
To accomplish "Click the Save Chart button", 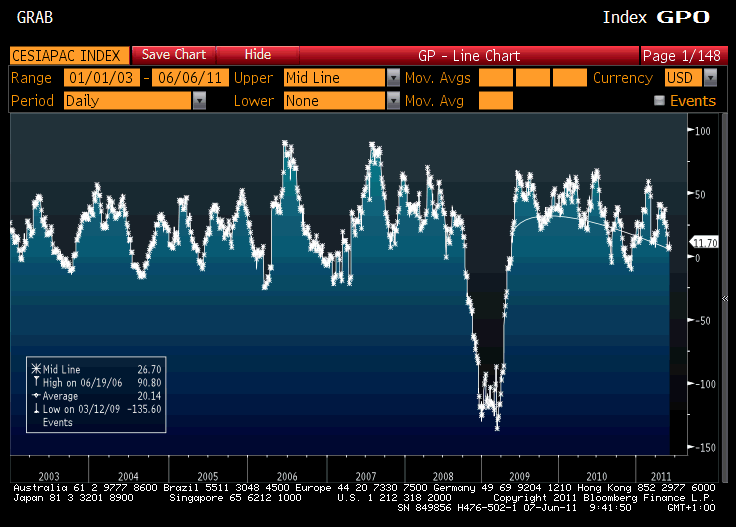I will 173,55.
